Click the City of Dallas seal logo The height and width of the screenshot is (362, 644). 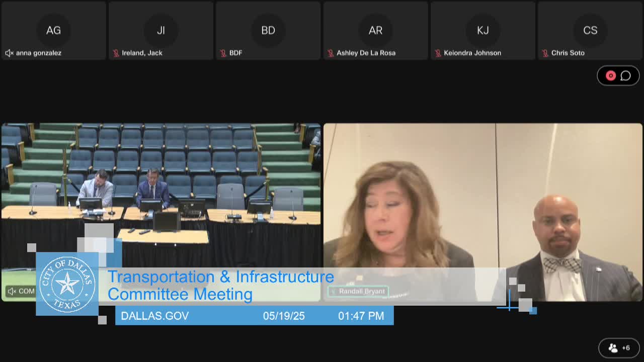pyautogui.click(x=67, y=284)
